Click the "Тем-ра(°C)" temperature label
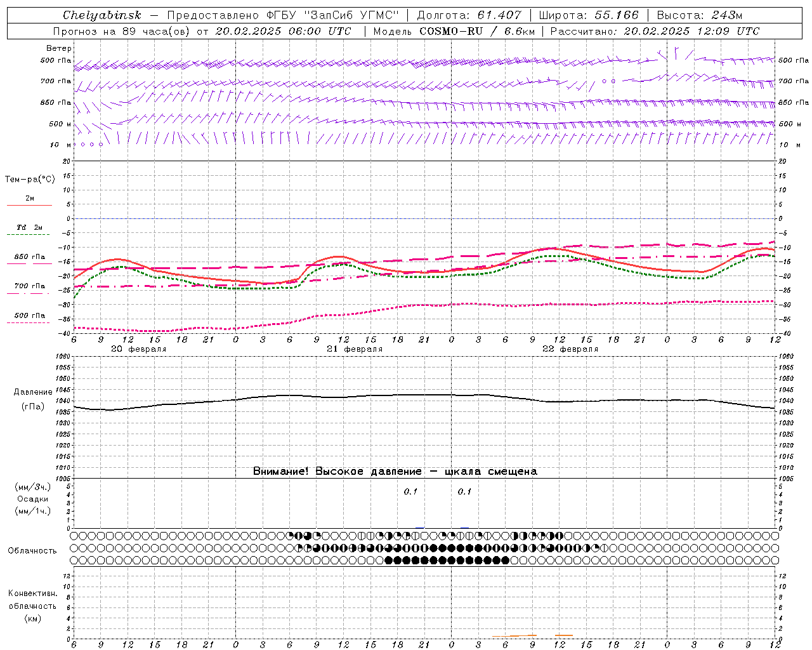 point(30,180)
